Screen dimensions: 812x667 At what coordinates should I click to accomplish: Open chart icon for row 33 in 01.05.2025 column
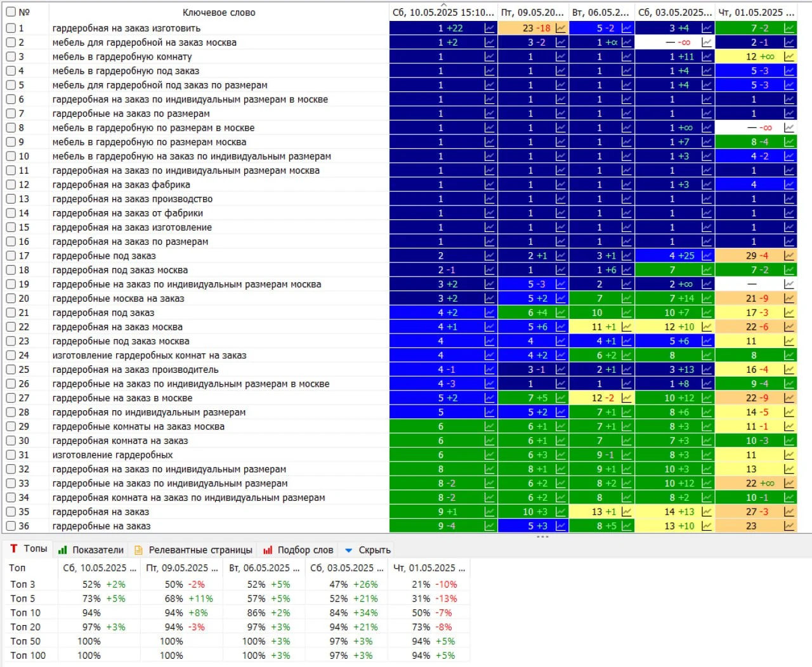pyautogui.click(x=789, y=483)
